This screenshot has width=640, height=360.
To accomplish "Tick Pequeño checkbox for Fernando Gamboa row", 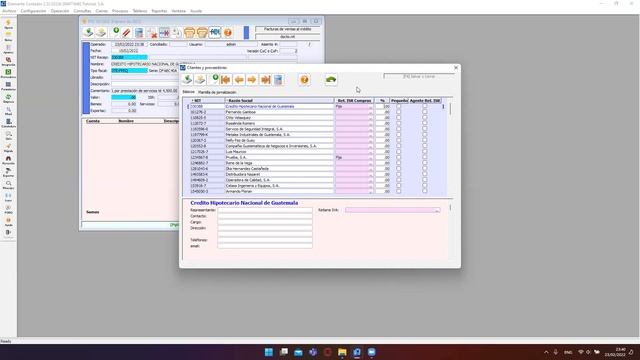I will coord(399,112).
